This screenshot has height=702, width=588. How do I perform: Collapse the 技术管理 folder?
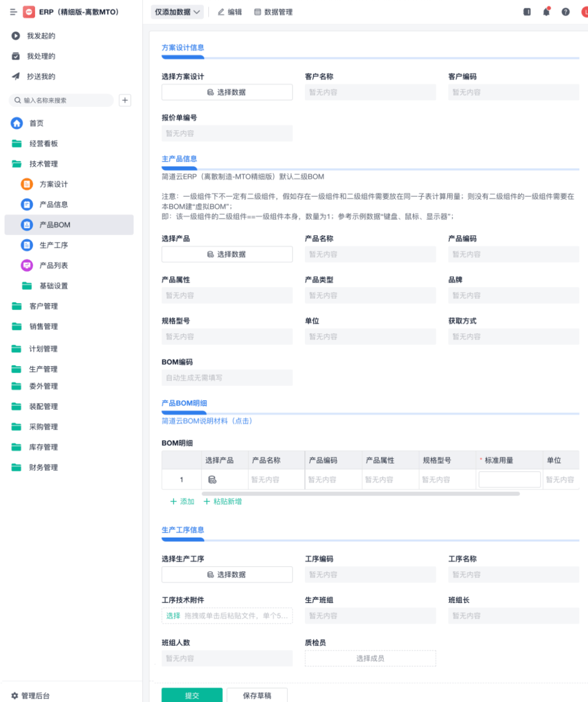pos(43,164)
